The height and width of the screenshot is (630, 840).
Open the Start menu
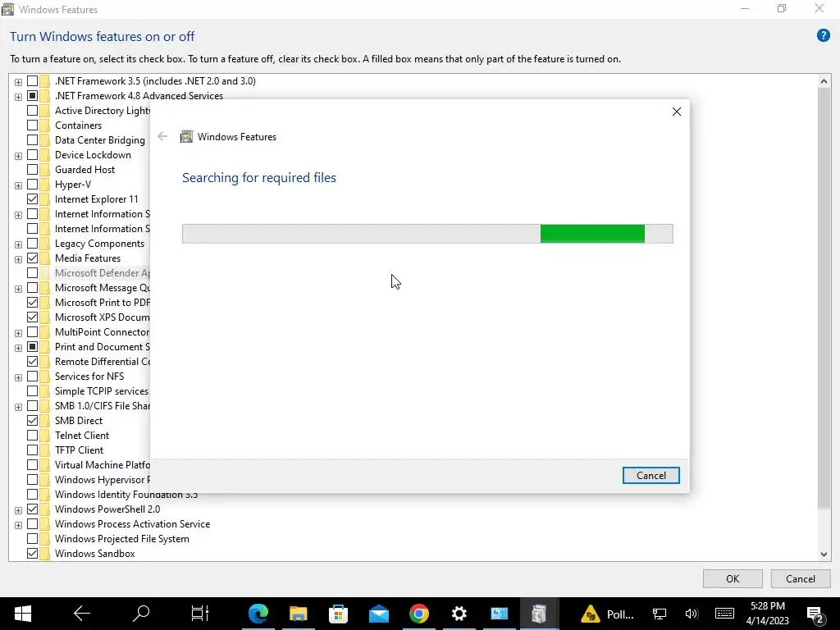click(22, 614)
